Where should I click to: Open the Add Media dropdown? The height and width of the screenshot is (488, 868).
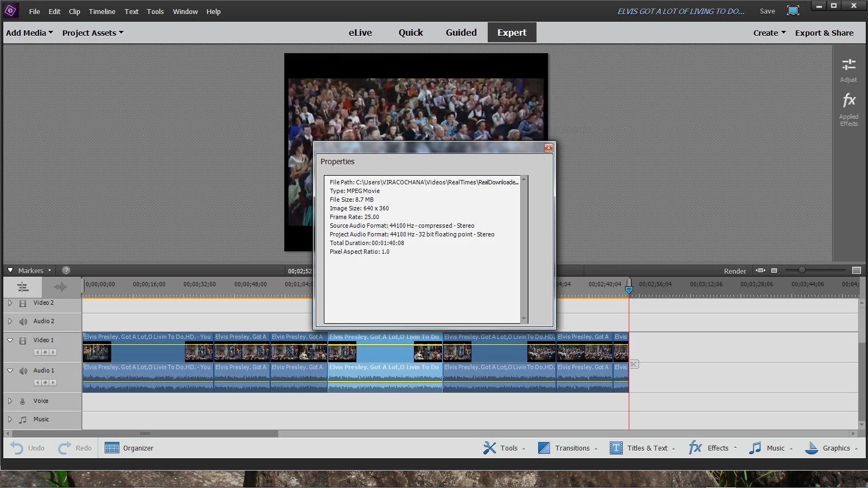click(29, 33)
